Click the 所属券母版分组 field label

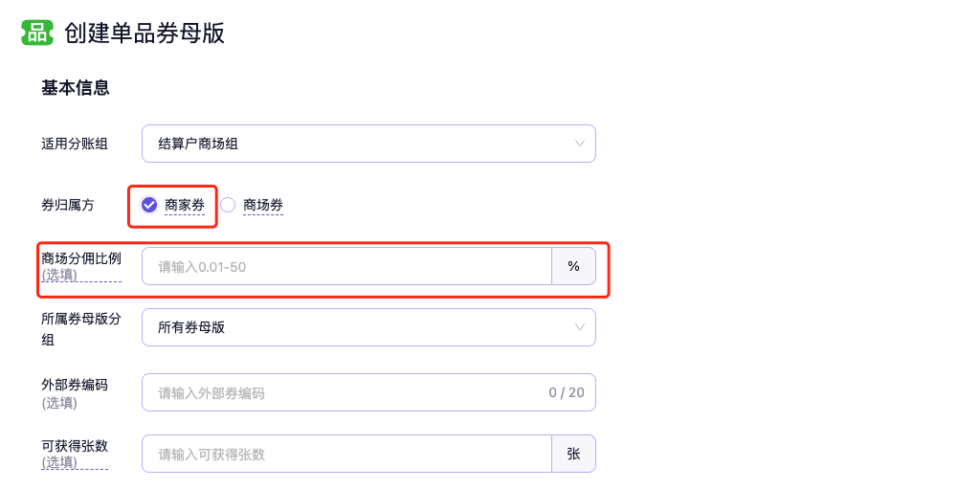80,319
